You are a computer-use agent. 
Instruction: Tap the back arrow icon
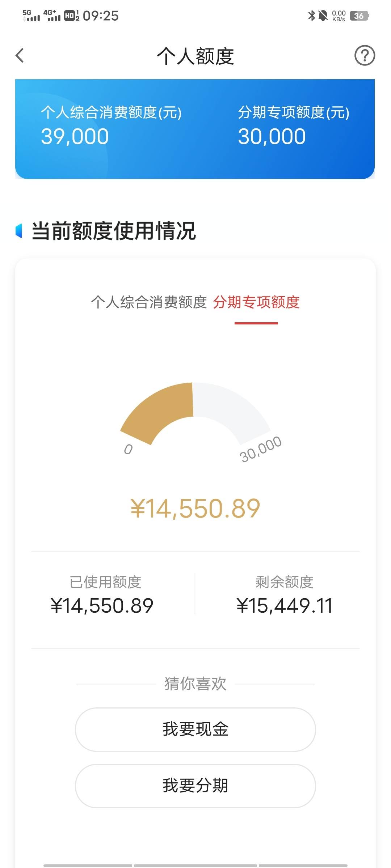(x=20, y=56)
